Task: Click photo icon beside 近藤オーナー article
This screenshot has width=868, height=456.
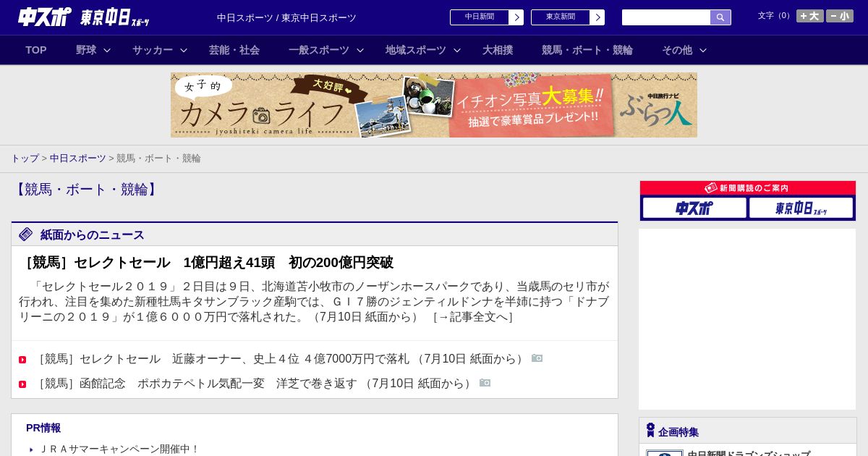Action: click(537, 358)
